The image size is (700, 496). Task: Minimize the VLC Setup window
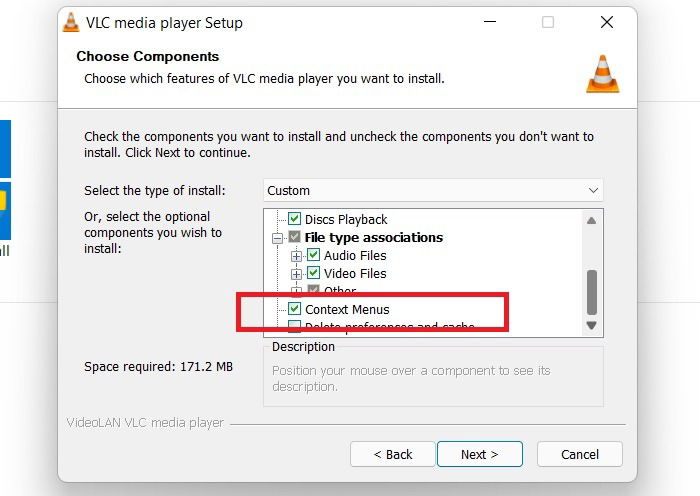(x=490, y=22)
